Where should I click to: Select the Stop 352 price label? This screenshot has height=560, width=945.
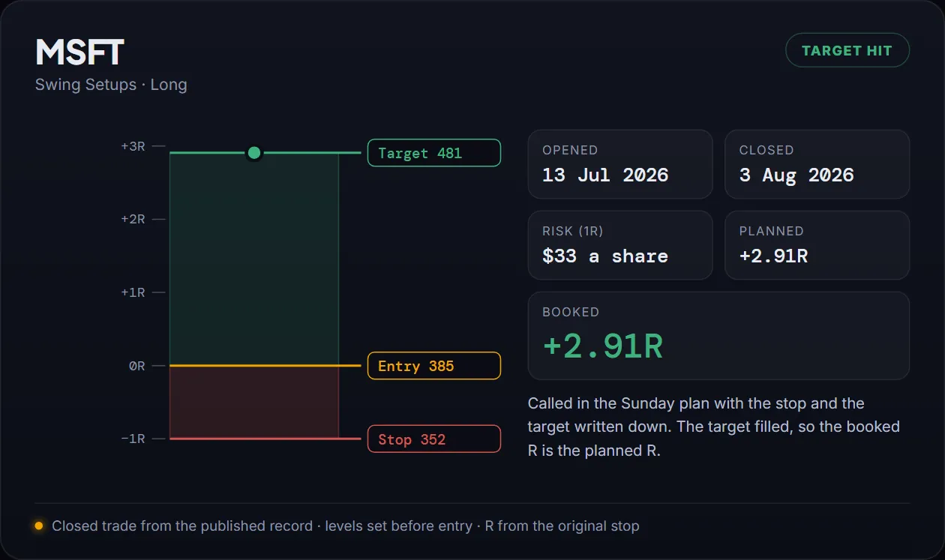coord(434,439)
